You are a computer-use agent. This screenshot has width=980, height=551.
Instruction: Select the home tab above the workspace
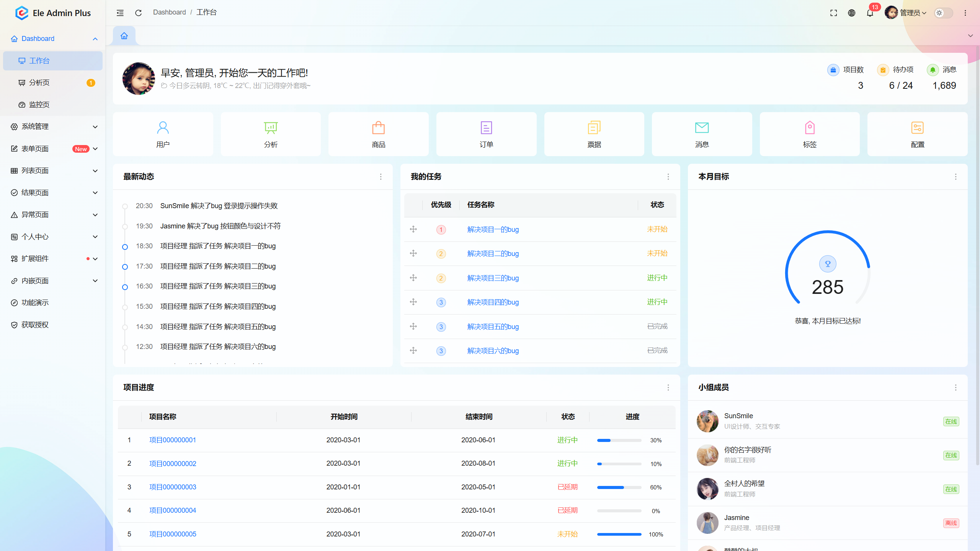tap(124, 35)
